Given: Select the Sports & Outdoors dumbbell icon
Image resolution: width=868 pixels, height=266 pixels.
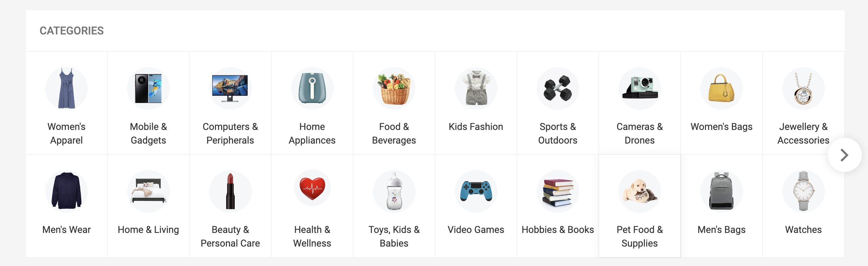Looking at the screenshot, I should pyautogui.click(x=558, y=88).
